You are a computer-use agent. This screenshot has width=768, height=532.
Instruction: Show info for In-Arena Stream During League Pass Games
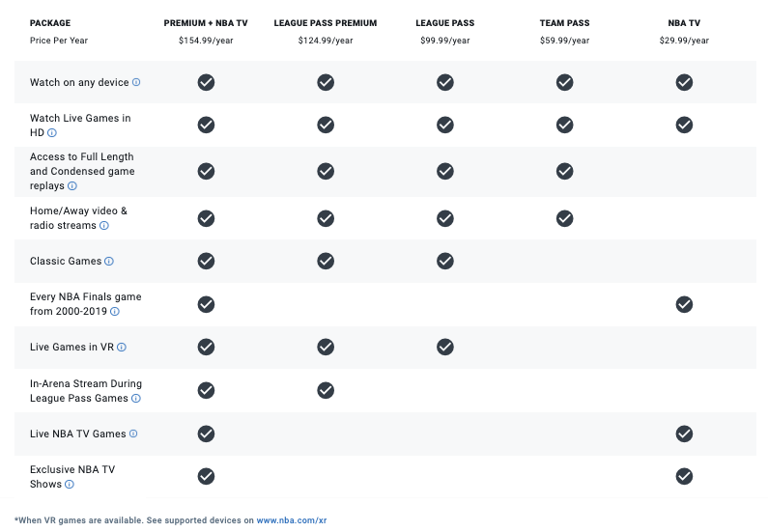tap(136, 399)
